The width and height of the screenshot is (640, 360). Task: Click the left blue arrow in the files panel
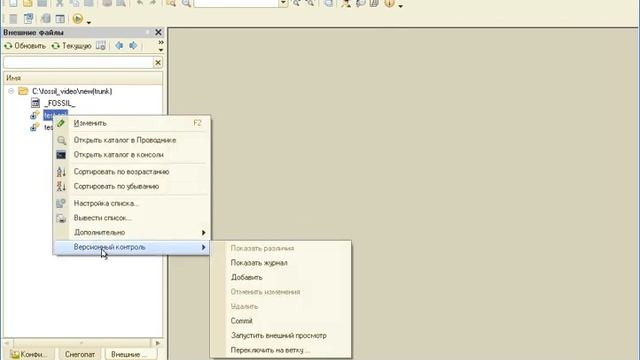tap(119, 46)
